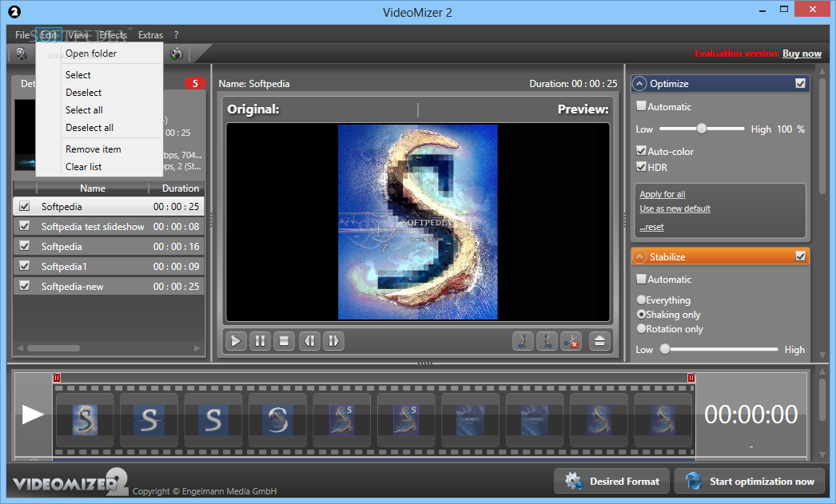Toggle the Optimize panel checkbox

(800, 83)
